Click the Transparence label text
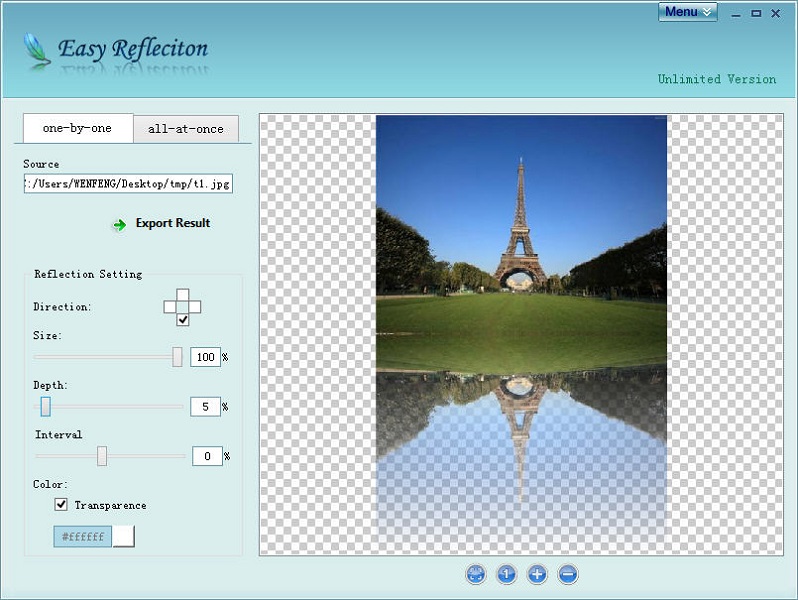Screen dimensions: 798x600 [x=110, y=505]
